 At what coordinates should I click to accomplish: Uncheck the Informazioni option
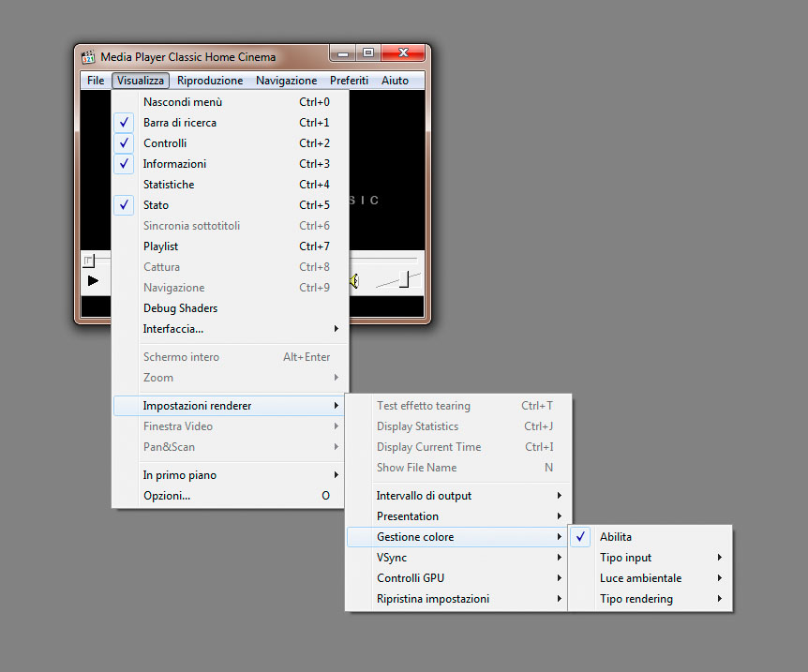[x=231, y=164]
